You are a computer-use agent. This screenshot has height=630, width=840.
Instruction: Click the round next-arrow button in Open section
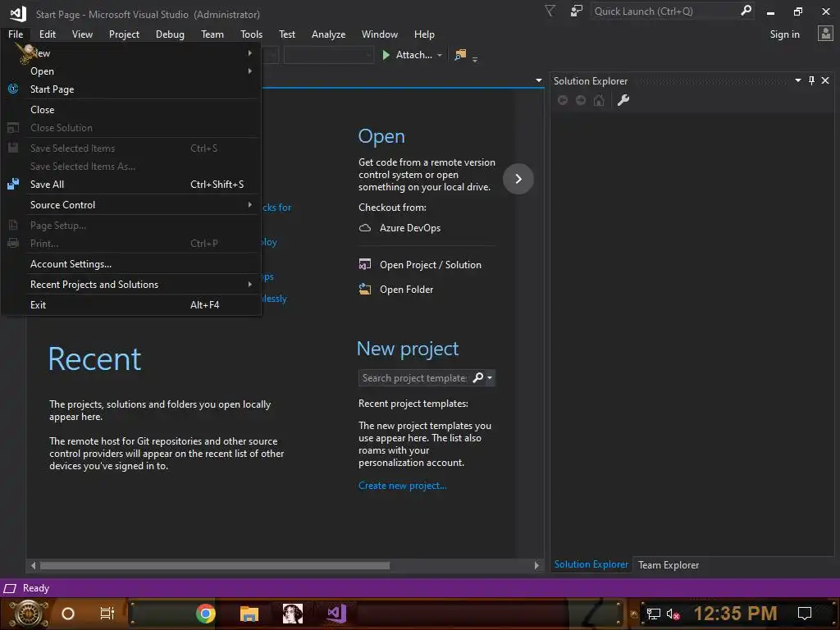518,179
